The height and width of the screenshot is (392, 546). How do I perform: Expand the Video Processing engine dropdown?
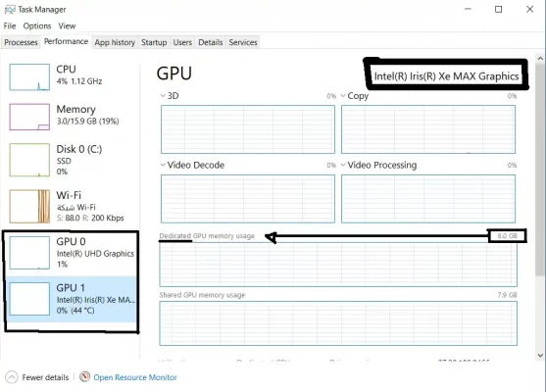point(343,165)
